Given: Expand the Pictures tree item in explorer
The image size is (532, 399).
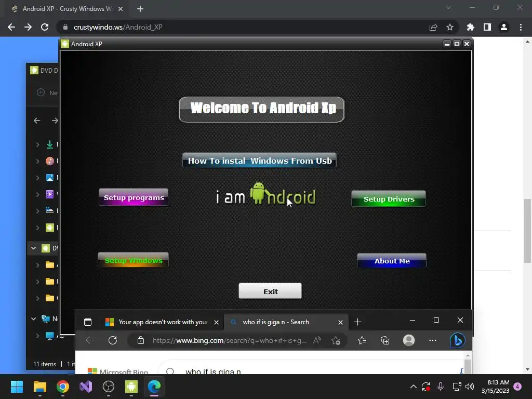Looking at the screenshot, I should pyautogui.click(x=37, y=178).
